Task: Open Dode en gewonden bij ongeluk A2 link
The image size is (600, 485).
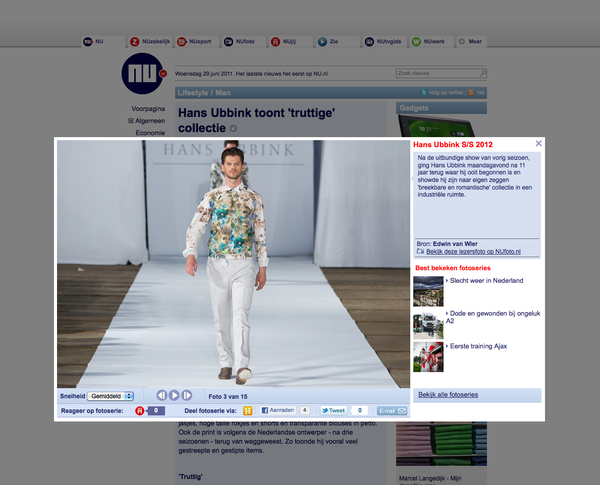Action: [x=493, y=317]
